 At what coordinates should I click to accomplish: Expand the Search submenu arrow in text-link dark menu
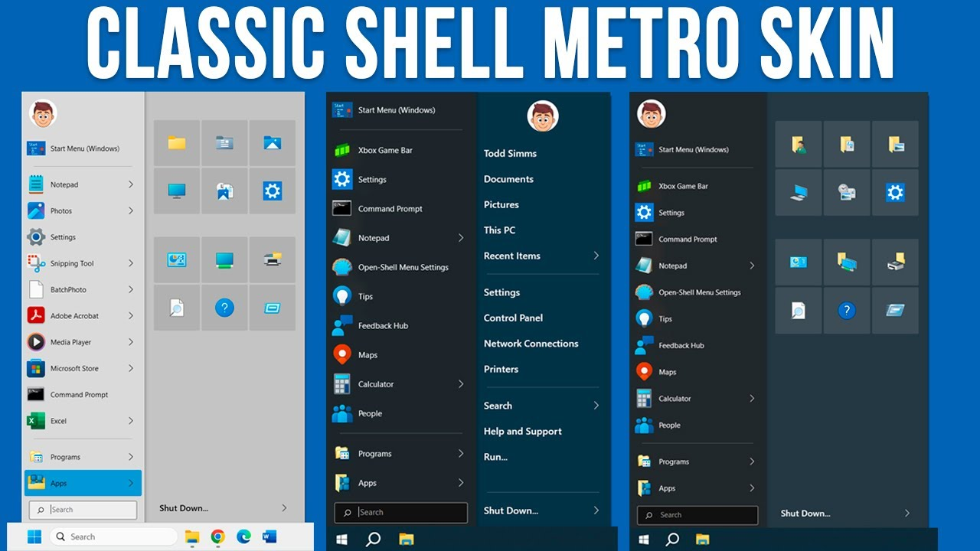coord(596,406)
